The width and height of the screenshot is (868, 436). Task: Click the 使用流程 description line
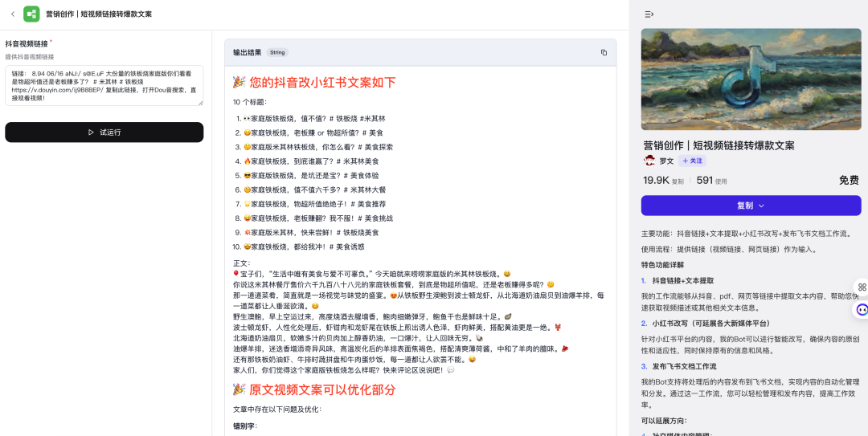click(x=730, y=250)
